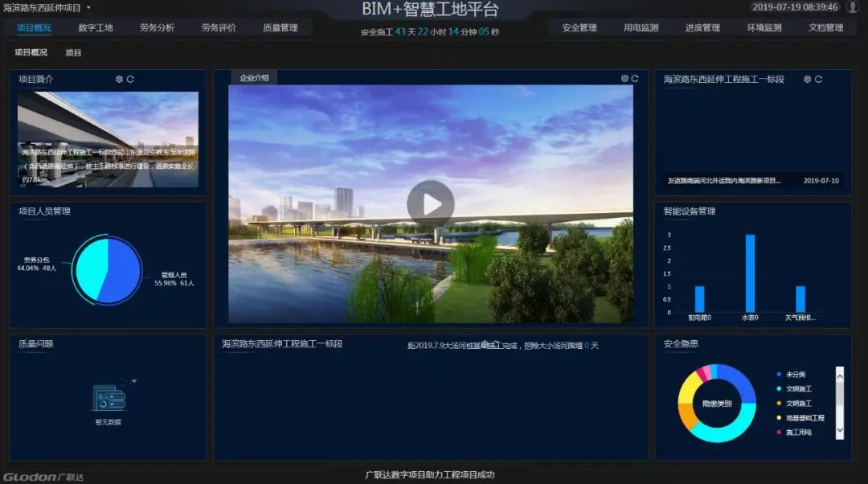Screen dimensions: 868x484
Task: Refresh the 企业介绍 video panel
Action: [x=635, y=79]
